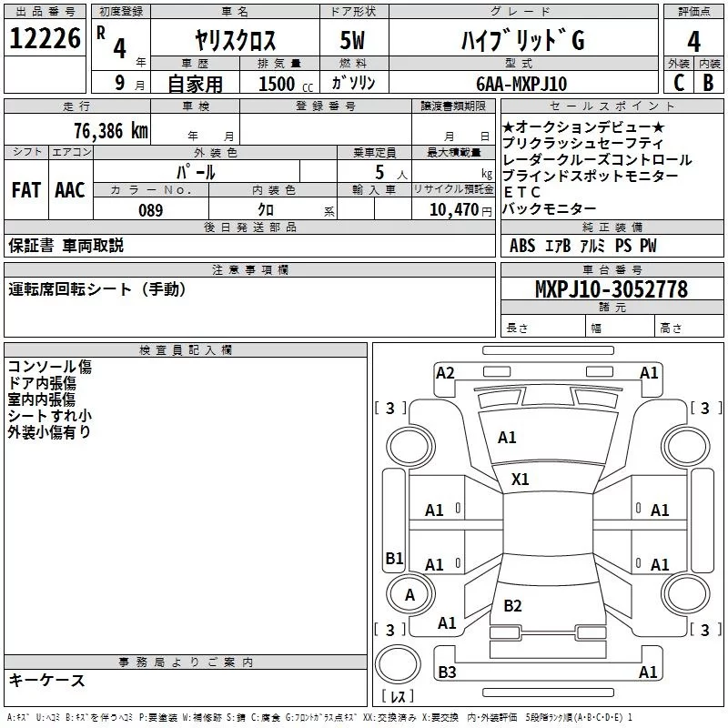This screenshot has height=728, width=728.
Task: Select the fuel type ガソリン
Action: tap(353, 83)
